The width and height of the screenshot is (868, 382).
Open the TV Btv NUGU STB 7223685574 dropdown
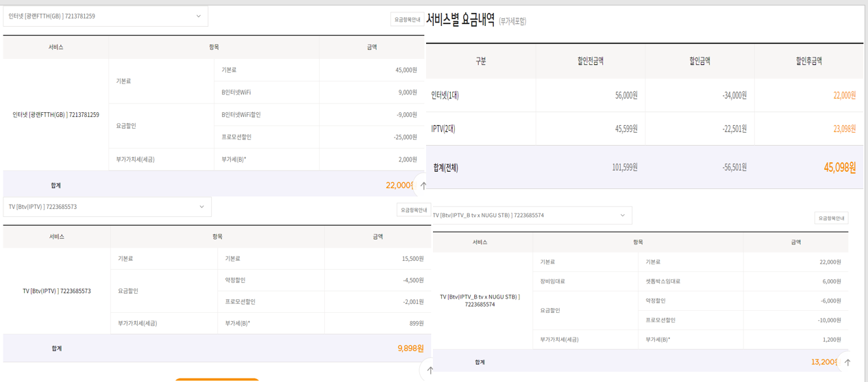coord(531,215)
